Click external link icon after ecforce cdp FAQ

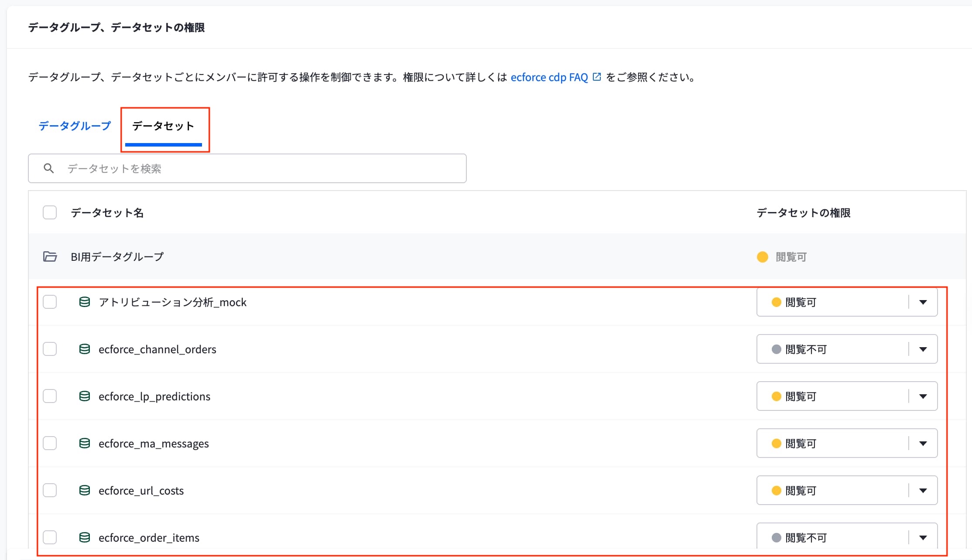(x=597, y=77)
